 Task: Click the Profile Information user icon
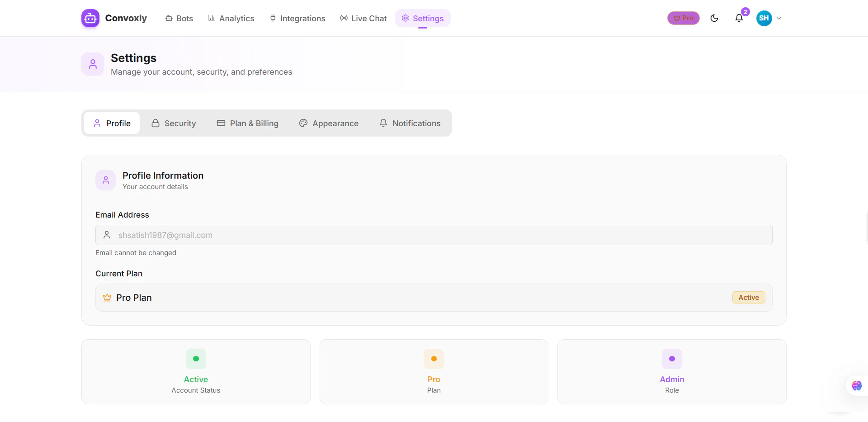pyautogui.click(x=106, y=180)
